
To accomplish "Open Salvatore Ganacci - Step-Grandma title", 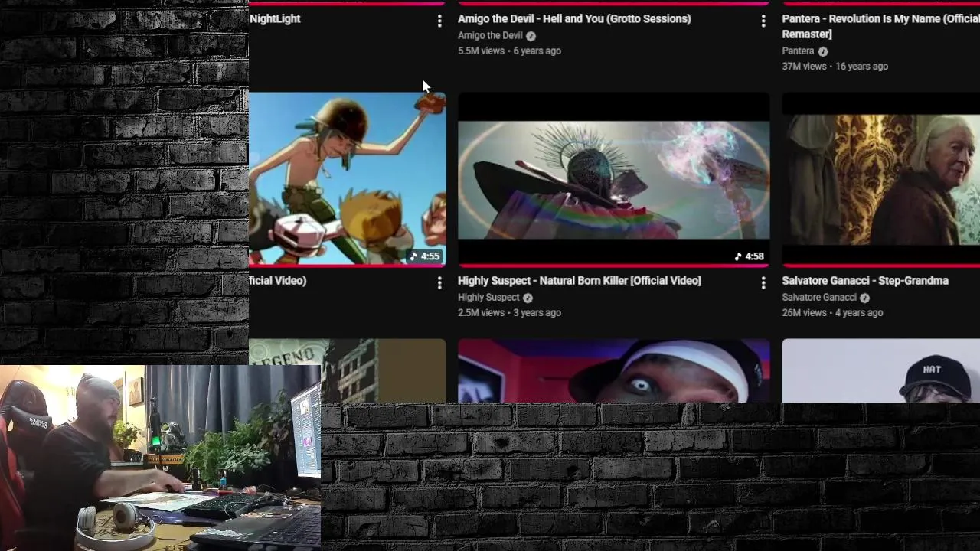I will point(865,280).
